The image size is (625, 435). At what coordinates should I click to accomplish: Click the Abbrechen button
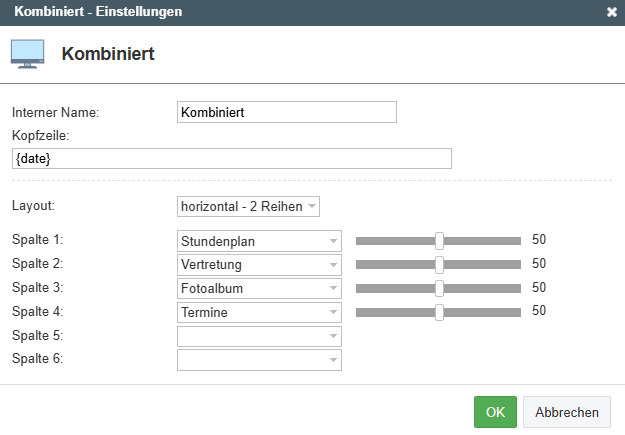567,412
